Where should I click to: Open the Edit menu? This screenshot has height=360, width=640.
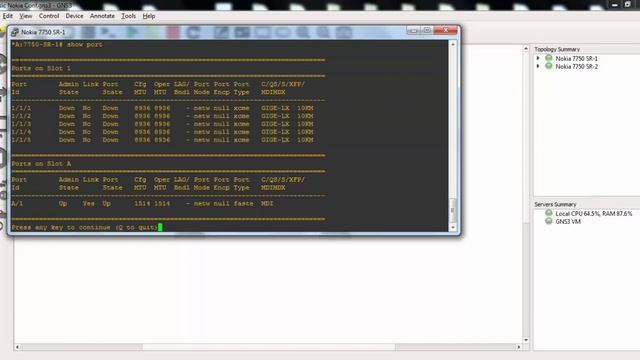[x=8, y=16]
